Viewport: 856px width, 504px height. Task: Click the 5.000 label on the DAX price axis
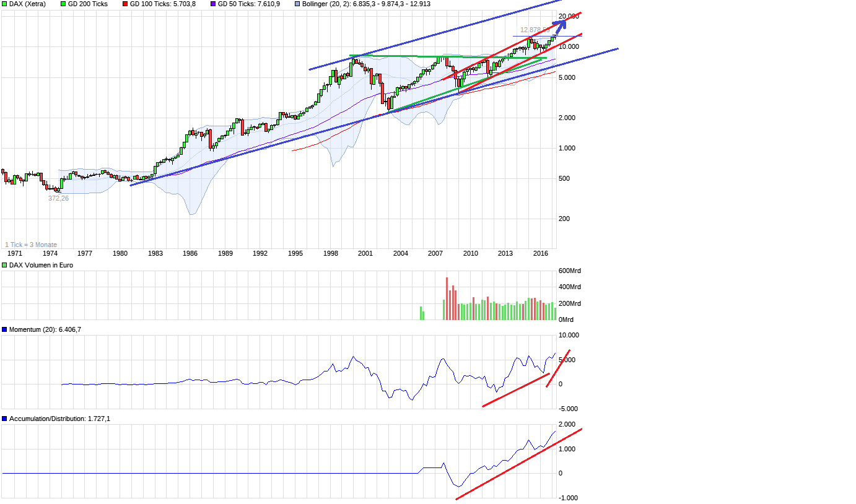pyautogui.click(x=567, y=77)
